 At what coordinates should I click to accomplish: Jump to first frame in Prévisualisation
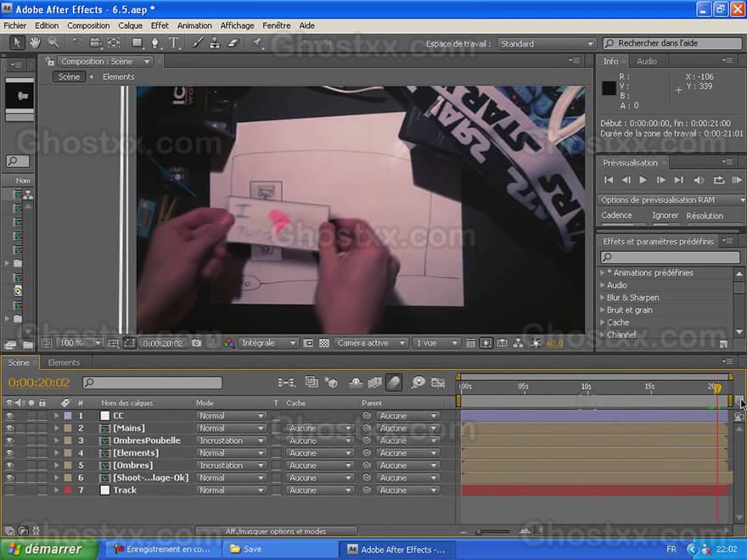tap(609, 180)
